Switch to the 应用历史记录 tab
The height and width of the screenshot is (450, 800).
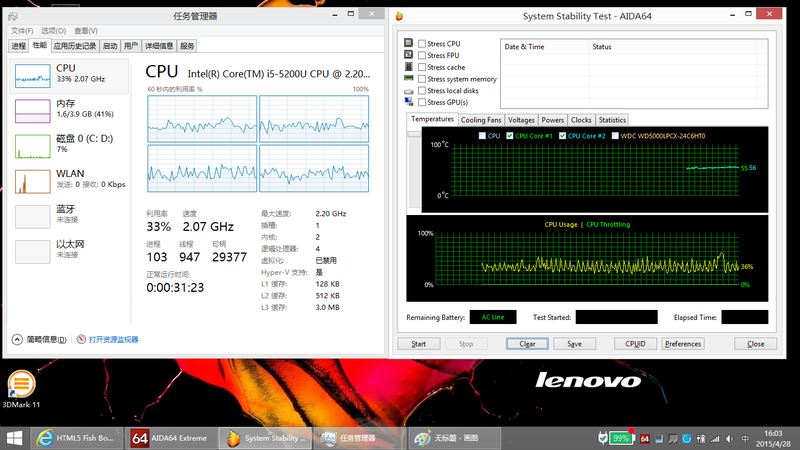pyautogui.click(x=74, y=46)
